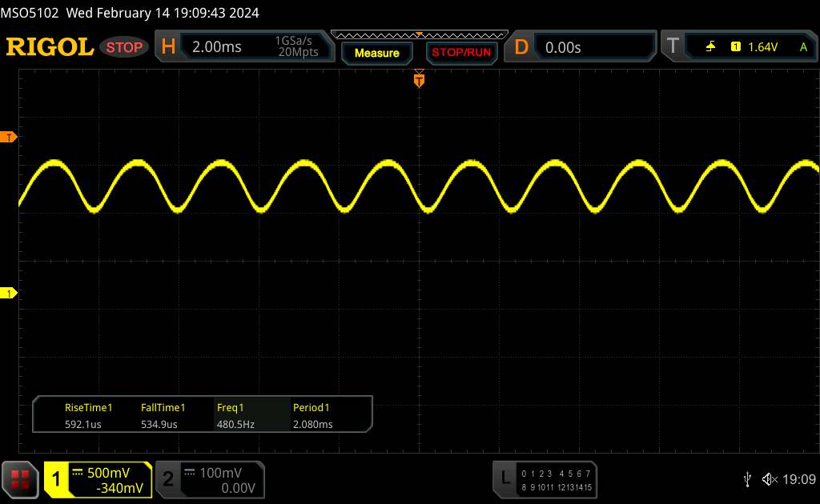Click the orange trigger level marker on left edge
820x504 pixels.
(x=9, y=138)
